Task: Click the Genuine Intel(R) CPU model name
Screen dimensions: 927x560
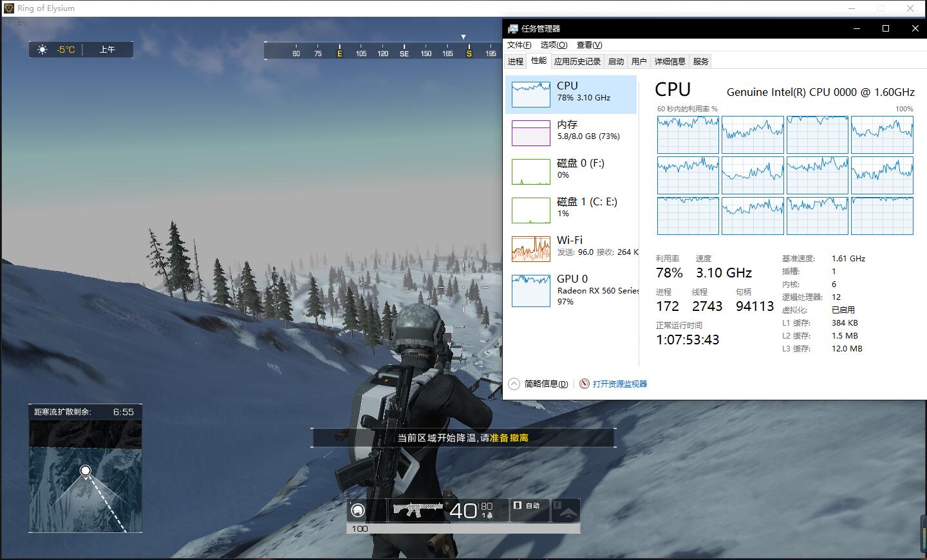Action: click(821, 92)
